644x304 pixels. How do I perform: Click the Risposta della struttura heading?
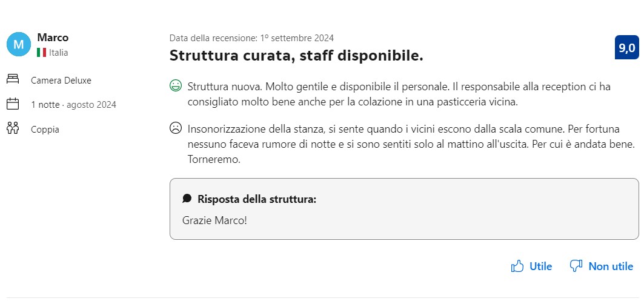tap(257, 199)
